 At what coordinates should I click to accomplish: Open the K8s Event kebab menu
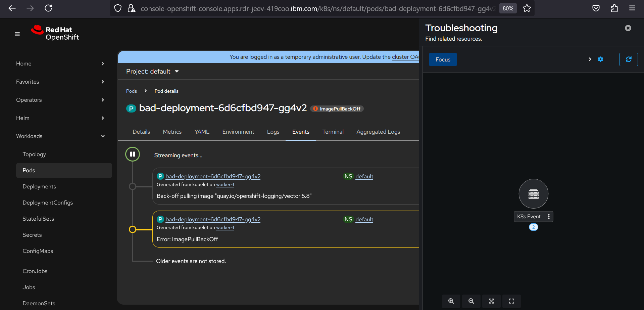pyautogui.click(x=549, y=217)
